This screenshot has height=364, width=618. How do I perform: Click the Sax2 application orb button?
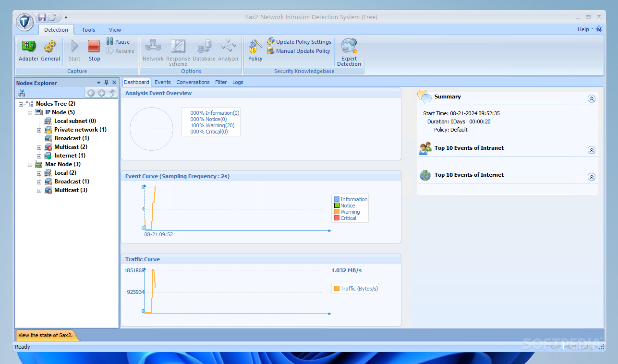point(25,22)
